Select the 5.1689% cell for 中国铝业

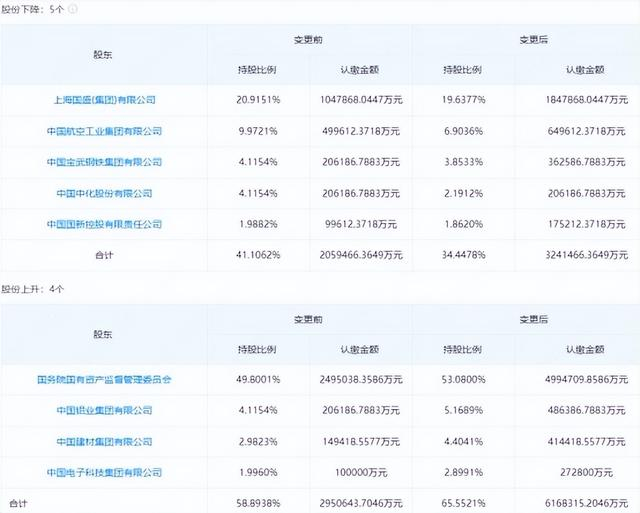(x=463, y=410)
